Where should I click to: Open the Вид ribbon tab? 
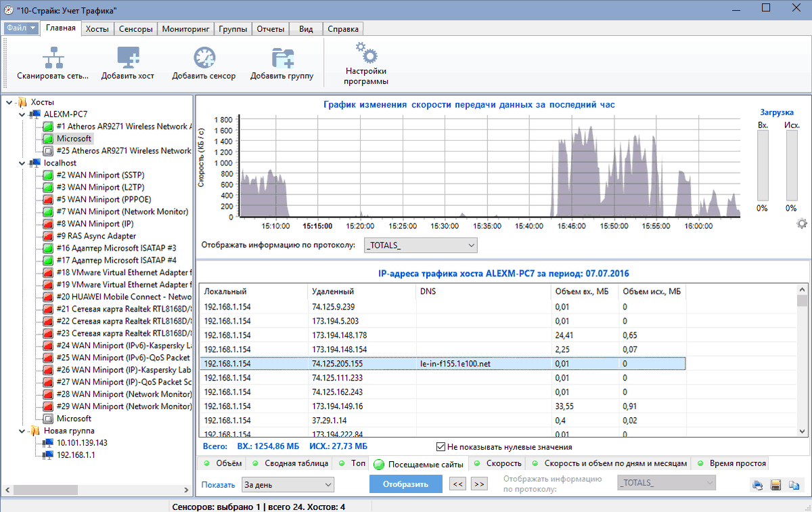306,29
